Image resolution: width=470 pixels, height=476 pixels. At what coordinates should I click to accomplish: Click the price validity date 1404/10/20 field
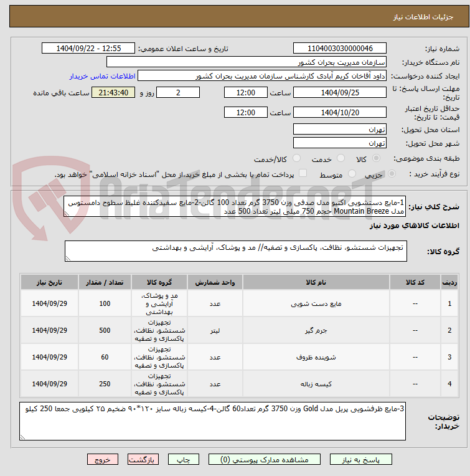pyautogui.click(x=340, y=112)
